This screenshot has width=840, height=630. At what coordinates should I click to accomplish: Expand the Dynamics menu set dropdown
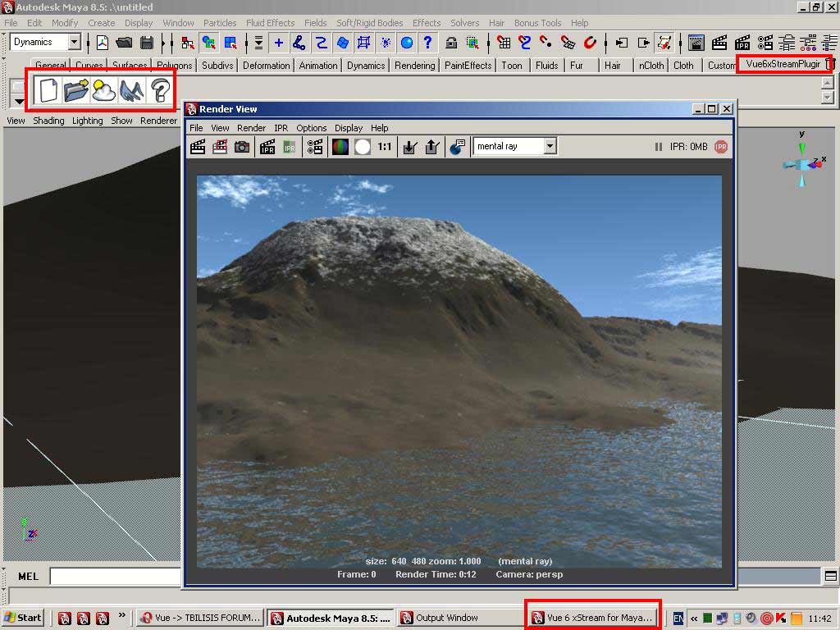[x=74, y=42]
